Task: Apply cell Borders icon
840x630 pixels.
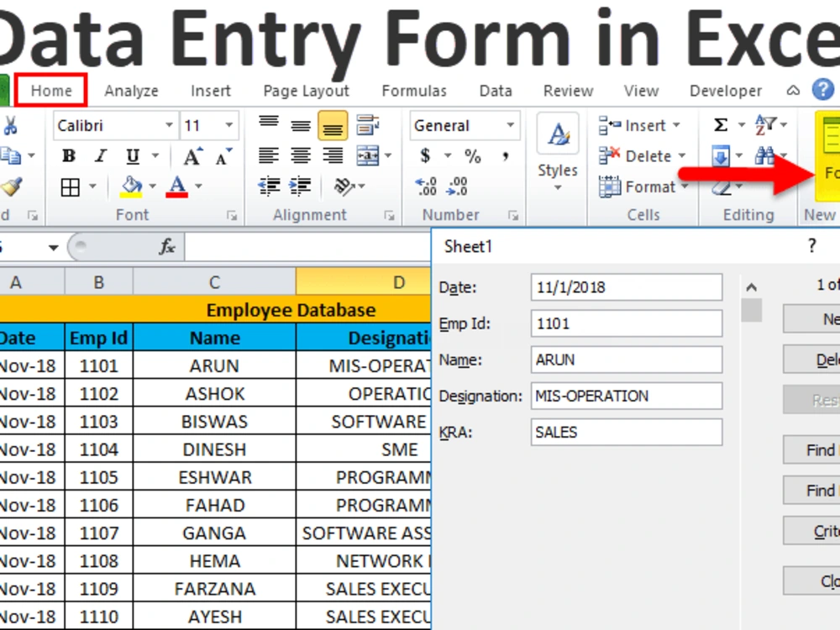Action: [x=71, y=187]
